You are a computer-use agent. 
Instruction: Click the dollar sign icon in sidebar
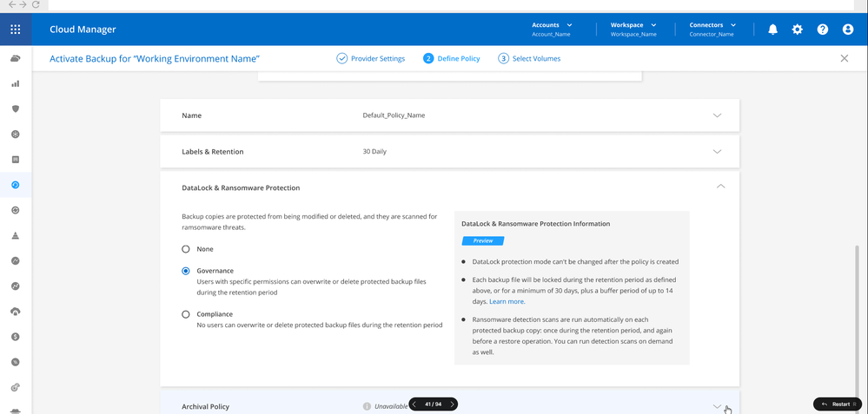pos(16,336)
